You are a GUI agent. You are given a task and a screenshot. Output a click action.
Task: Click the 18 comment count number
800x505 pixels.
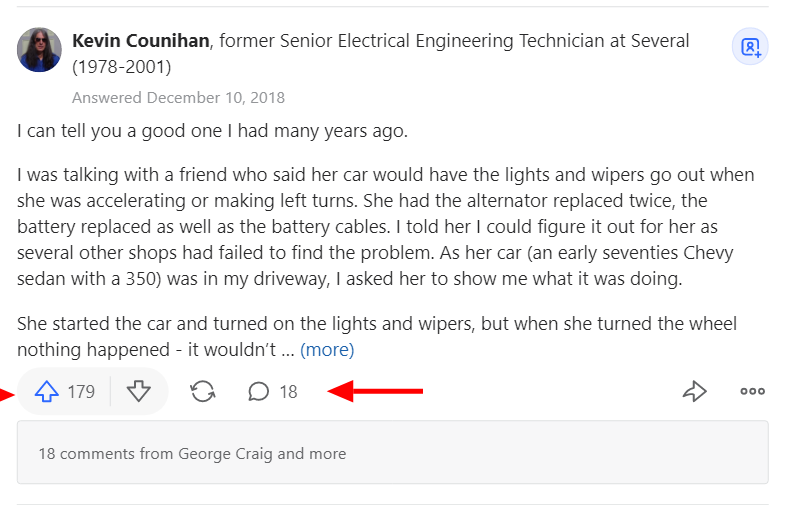pyautogui.click(x=288, y=392)
